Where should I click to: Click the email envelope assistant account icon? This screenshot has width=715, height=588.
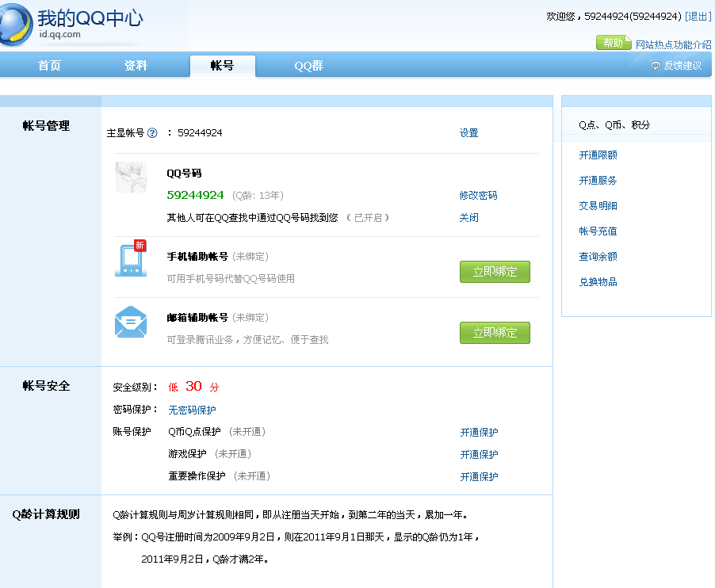131,322
